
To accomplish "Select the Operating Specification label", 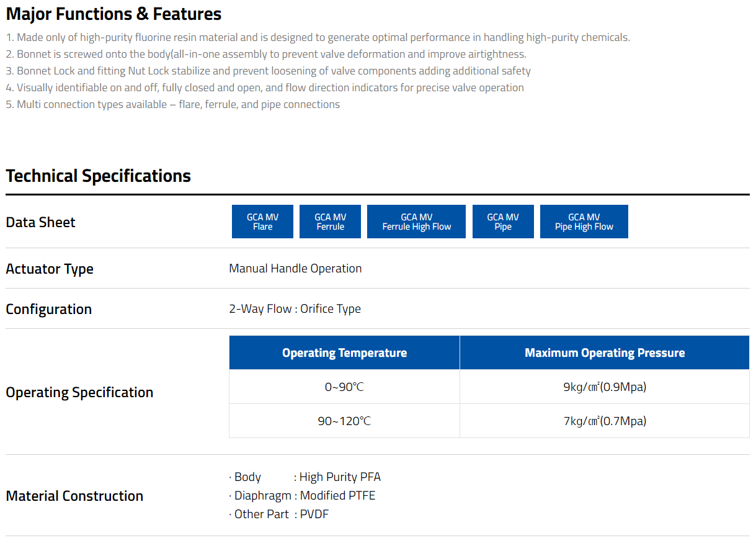I will [x=79, y=392].
